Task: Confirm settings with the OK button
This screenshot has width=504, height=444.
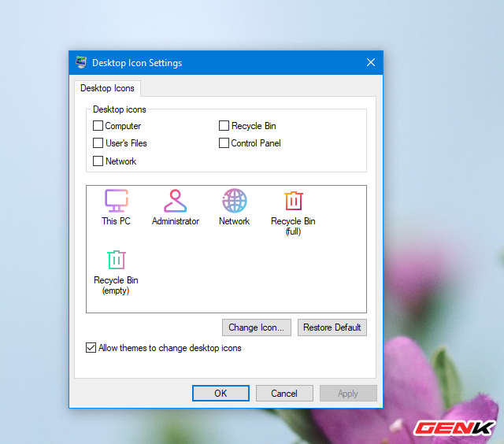Action: [220, 394]
